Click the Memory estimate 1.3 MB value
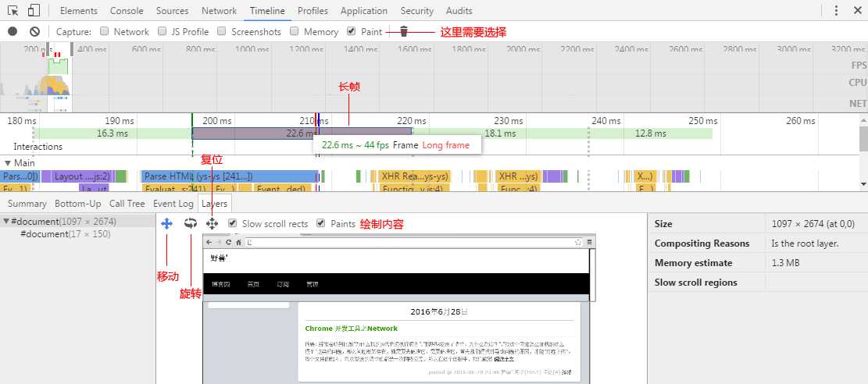 [785, 263]
